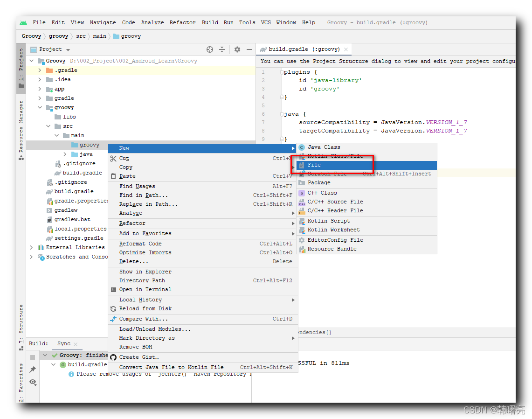The height and width of the screenshot is (419, 532).
Task: Open Local History submenu
Action: (203, 300)
